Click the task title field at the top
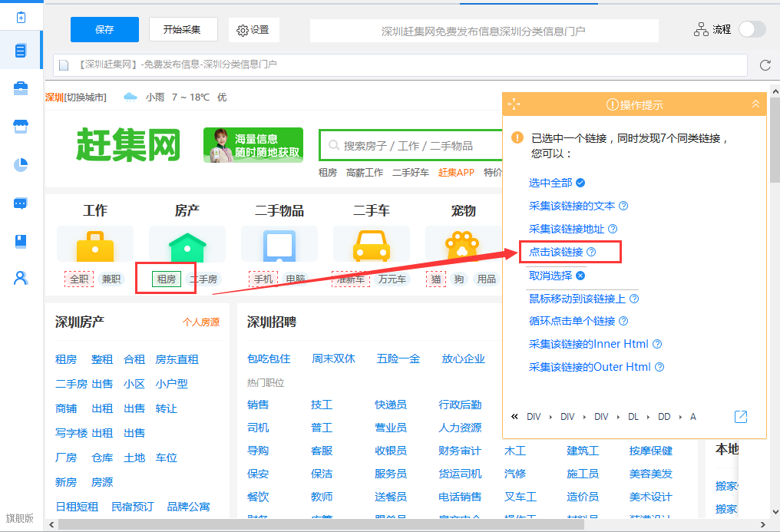The width and height of the screenshot is (780, 532). pyautogui.click(x=484, y=31)
